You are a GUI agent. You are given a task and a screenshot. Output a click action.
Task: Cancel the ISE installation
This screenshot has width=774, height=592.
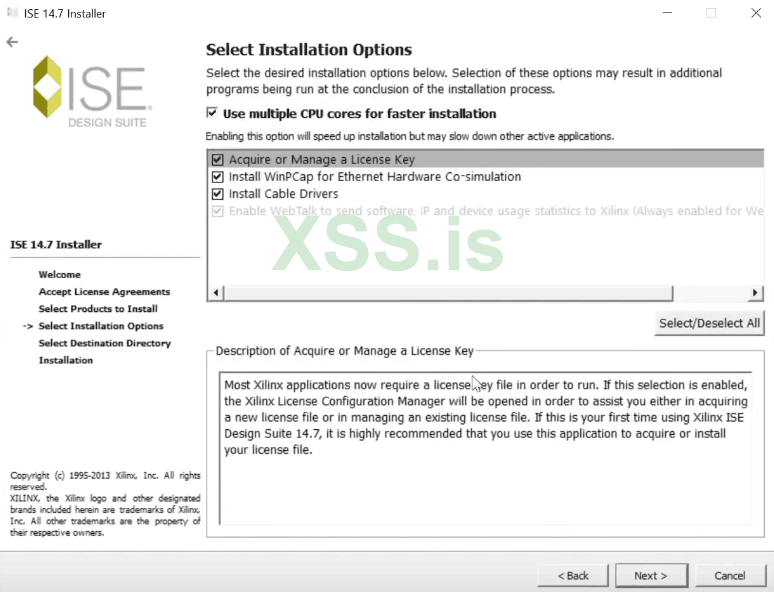point(730,576)
